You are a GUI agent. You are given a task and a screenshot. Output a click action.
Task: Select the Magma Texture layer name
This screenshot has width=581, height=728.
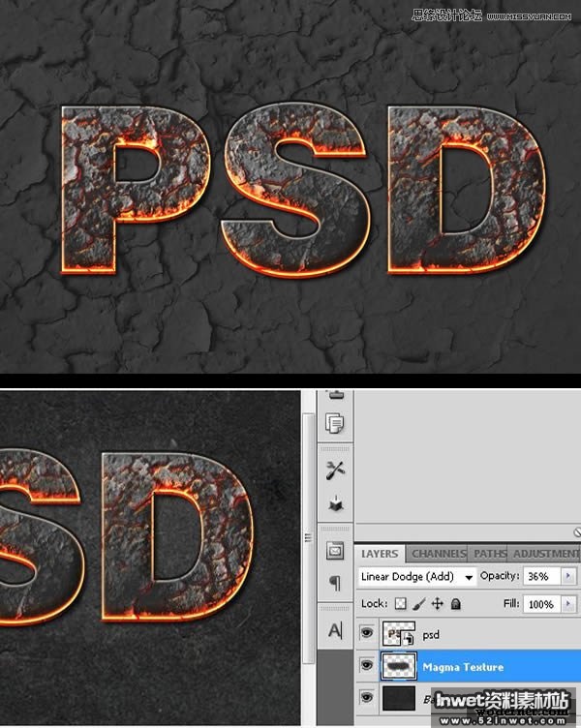click(x=463, y=667)
